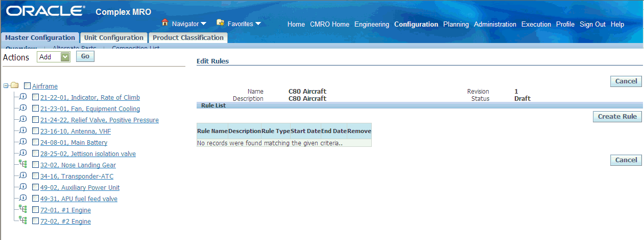Collapse the Airframe tree node
The image size is (644, 240).
pos(6,85)
